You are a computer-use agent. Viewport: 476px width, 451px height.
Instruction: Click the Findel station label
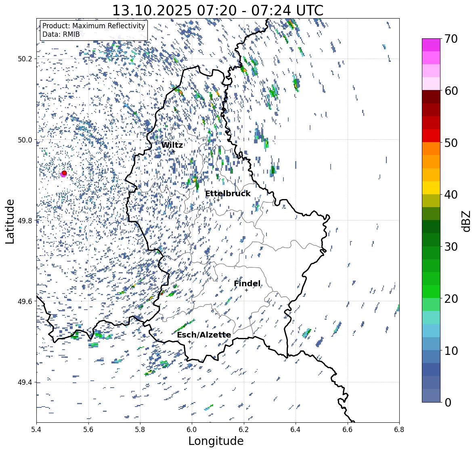tap(247, 283)
